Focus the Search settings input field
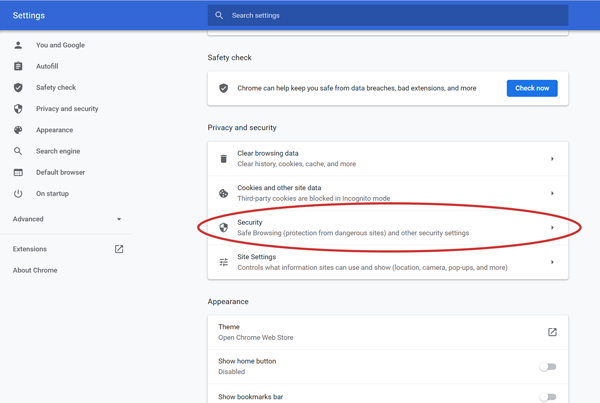 click(x=388, y=15)
